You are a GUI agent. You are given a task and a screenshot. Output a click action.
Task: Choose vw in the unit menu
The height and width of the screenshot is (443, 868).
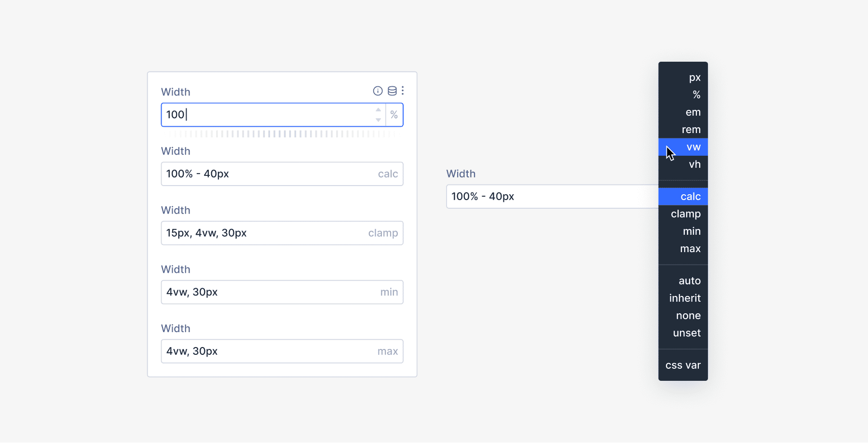[693, 147]
